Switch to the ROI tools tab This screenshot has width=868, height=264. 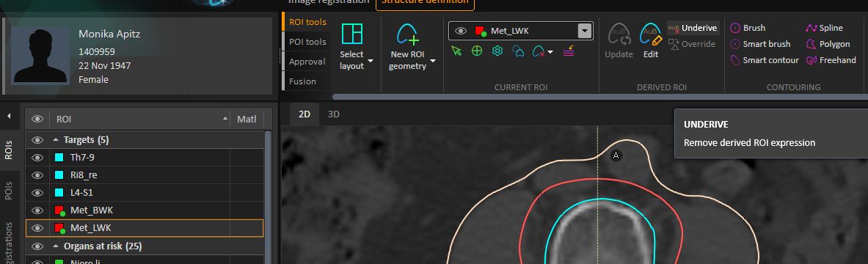click(x=307, y=22)
